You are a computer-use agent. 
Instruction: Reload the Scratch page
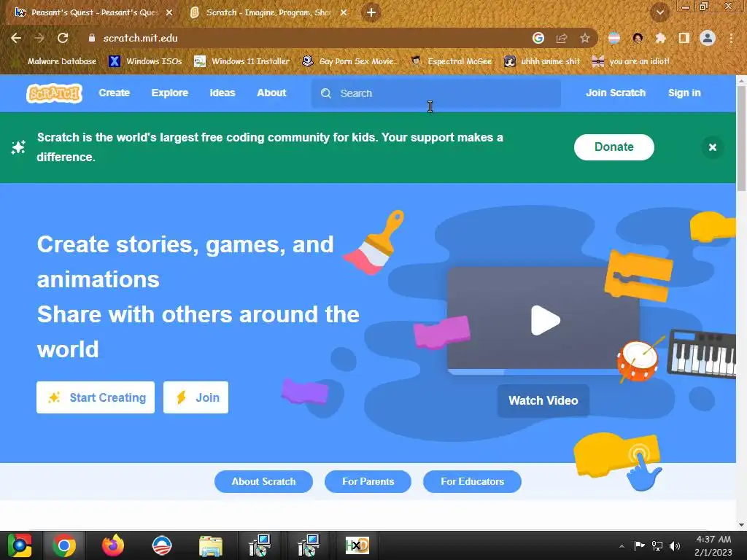click(63, 38)
